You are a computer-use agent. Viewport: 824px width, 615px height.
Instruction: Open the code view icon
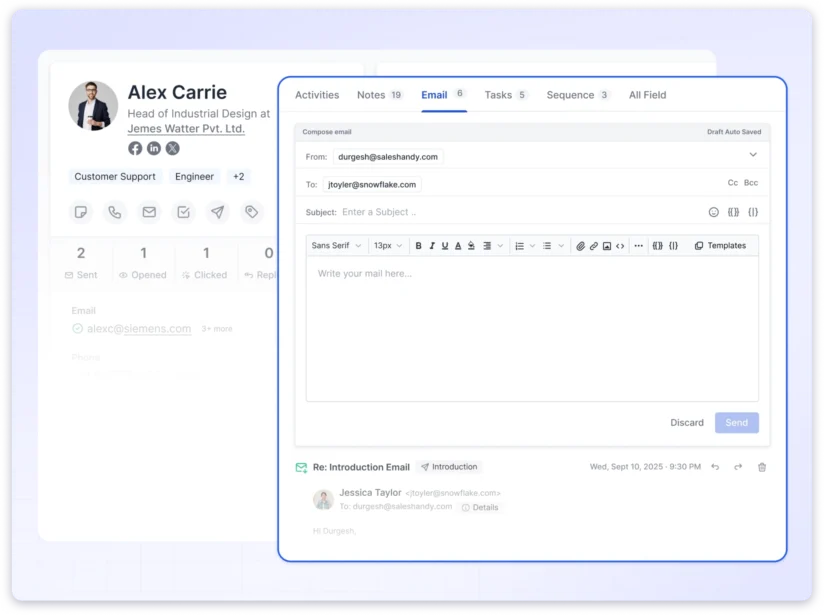point(620,245)
